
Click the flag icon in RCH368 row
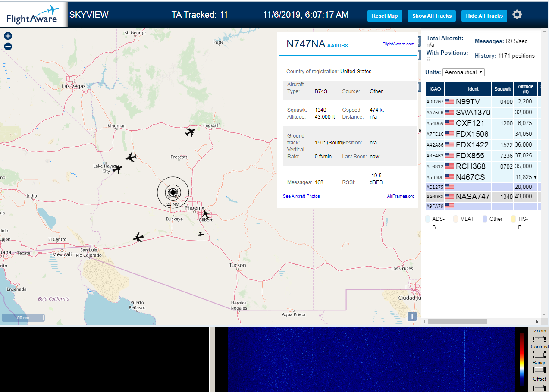click(450, 166)
